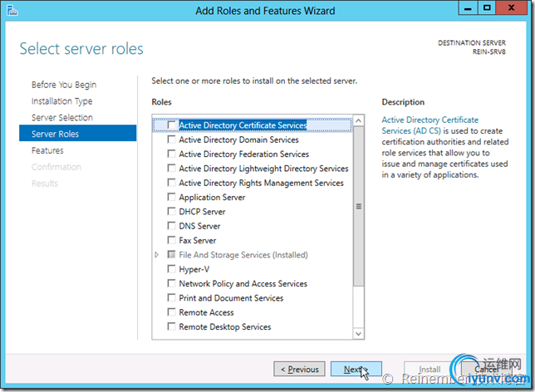This screenshot has width=535, height=392.
Task: Click roles list scroll down arrow
Action: pyautogui.click(x=358, y=334)
